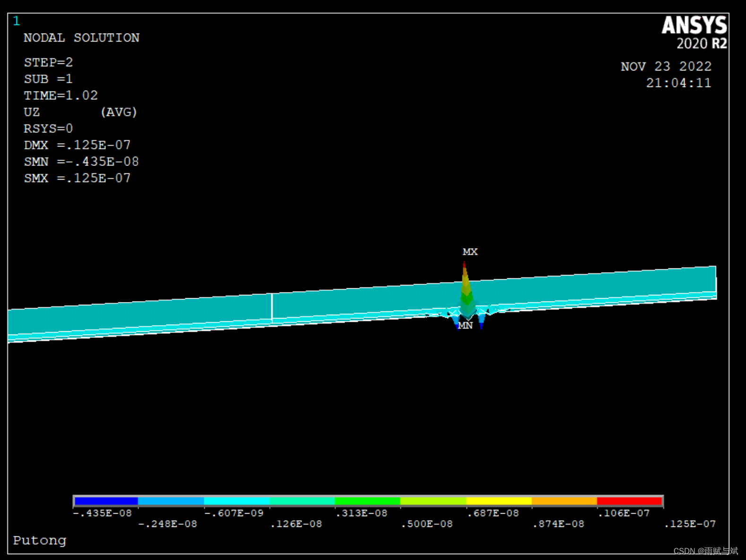Image resolution: width=746 pixels, height=560 pixels.
Task: Pick the yellow-green legend color band
Action: pyautogui.click(x=433, y=501)
